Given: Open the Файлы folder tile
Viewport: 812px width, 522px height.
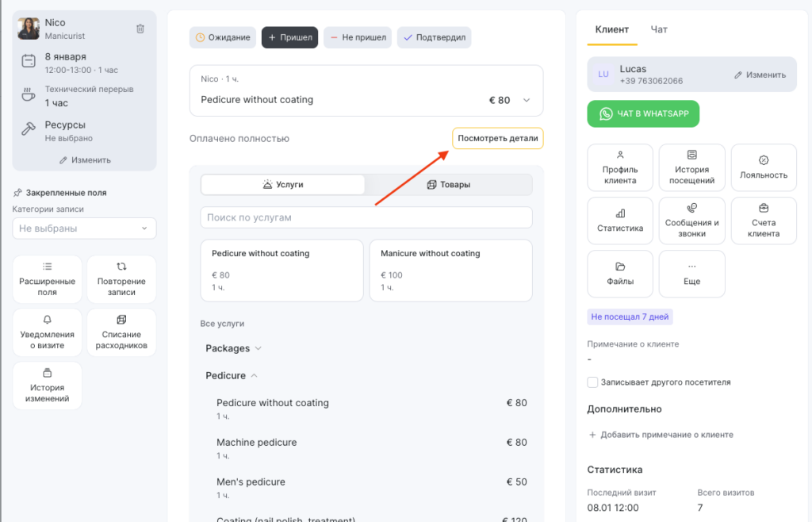Looking at the screenshot, I should [x=620, y=274].
